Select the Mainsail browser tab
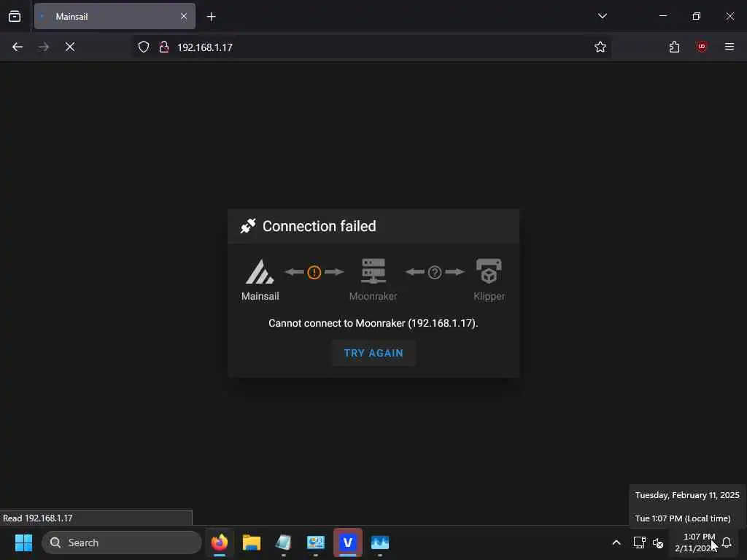 tap(115, 16)
